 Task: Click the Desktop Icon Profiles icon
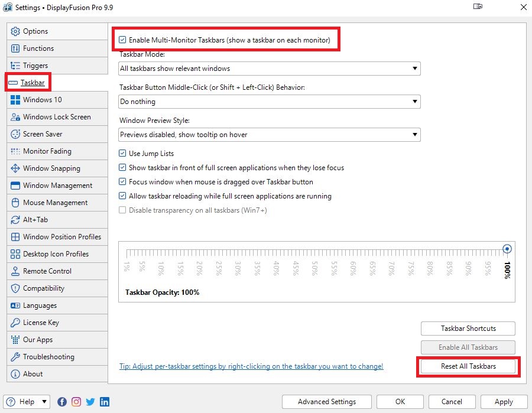point(15,254)
